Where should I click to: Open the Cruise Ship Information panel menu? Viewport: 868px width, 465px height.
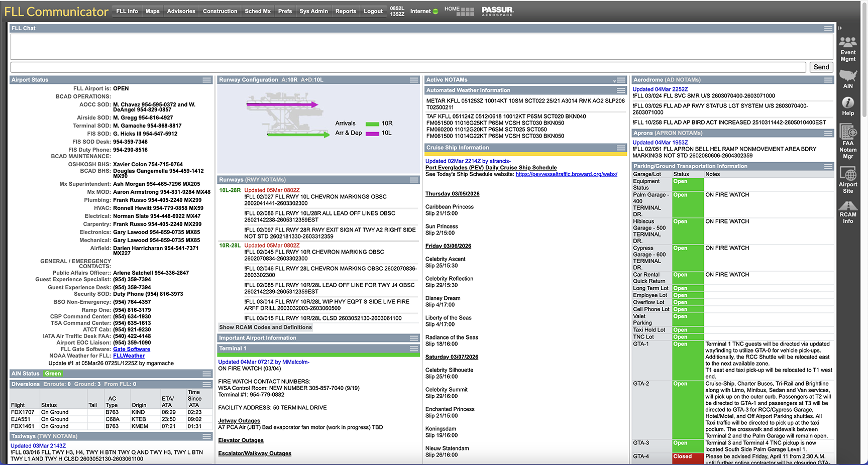pyautogui.click(x=621, y=148)
